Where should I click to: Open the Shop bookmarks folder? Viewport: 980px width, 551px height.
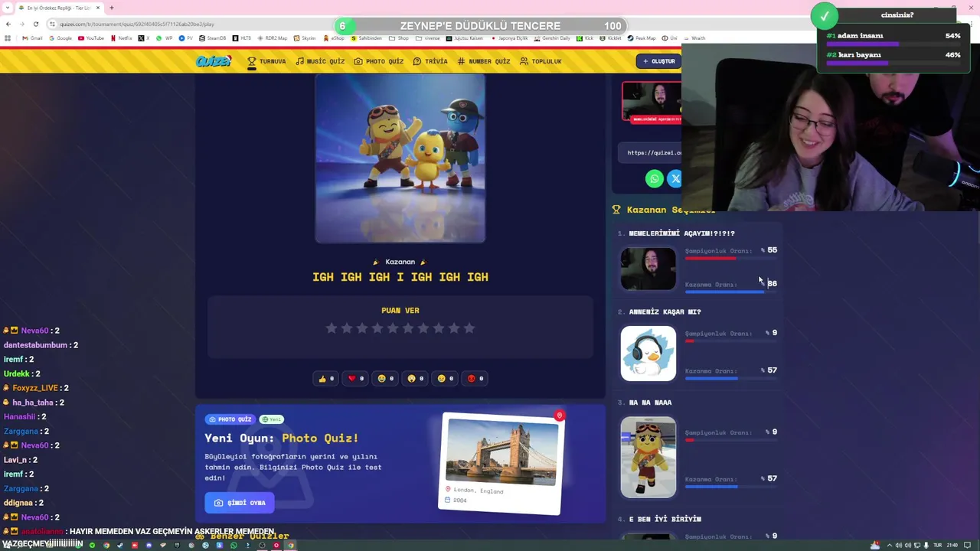[399, 38]
